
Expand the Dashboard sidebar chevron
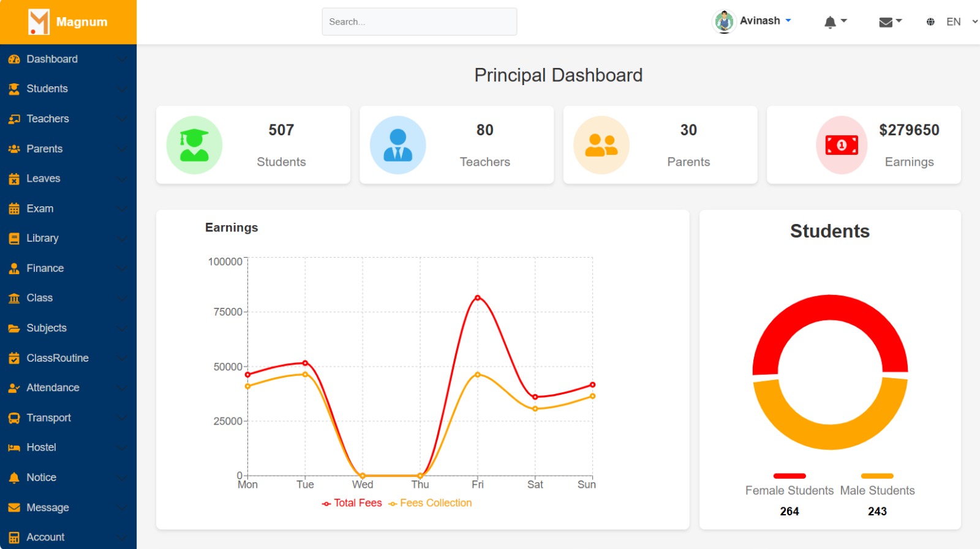tap(122, 59)
